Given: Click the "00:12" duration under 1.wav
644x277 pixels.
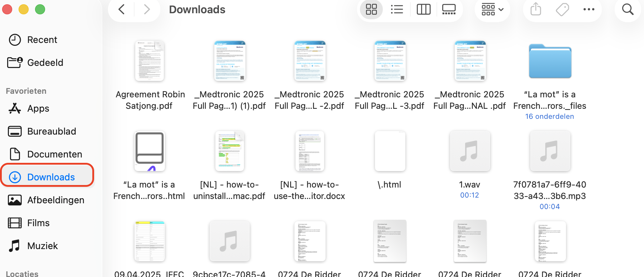Looking at the screenshot, I should [469, 195].
